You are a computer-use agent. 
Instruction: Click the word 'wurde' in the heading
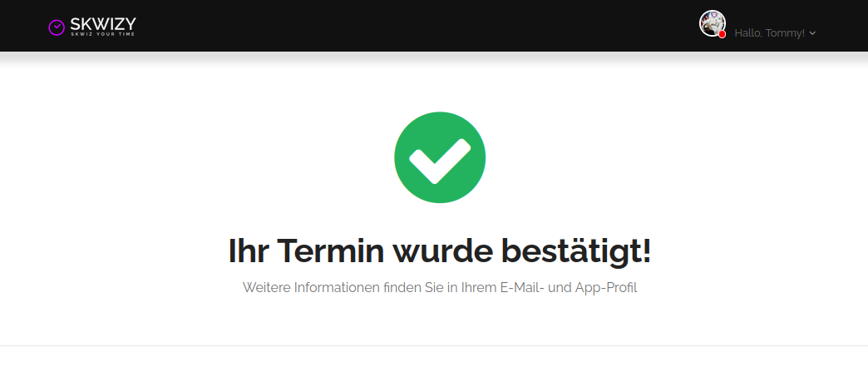tap(442, 251)
